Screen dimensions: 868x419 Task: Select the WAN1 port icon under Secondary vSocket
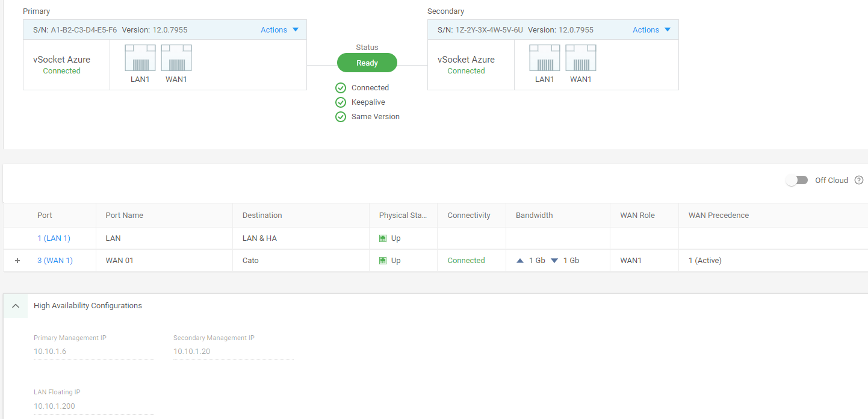pyautogui.click(x=580, y=57)
